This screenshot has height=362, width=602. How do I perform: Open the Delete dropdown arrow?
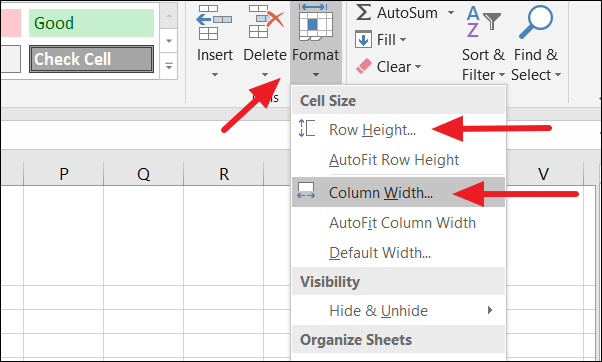265,74
